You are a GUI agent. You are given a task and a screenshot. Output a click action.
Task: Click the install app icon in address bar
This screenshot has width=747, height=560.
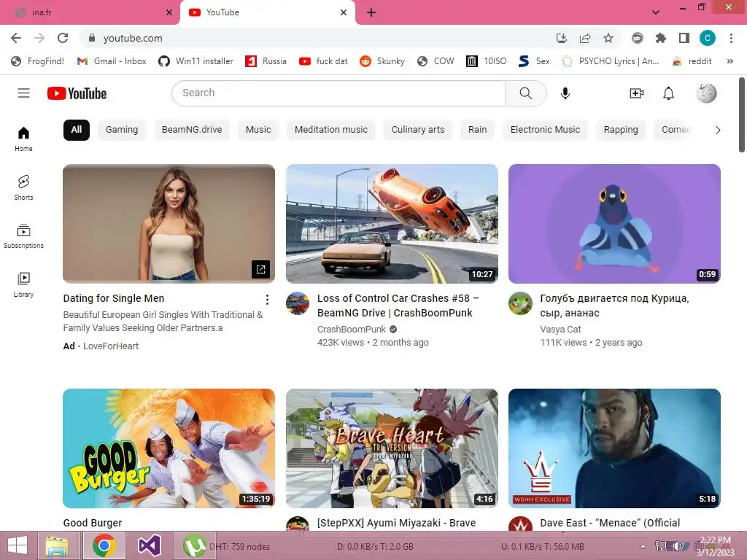[x=562, y=38]
